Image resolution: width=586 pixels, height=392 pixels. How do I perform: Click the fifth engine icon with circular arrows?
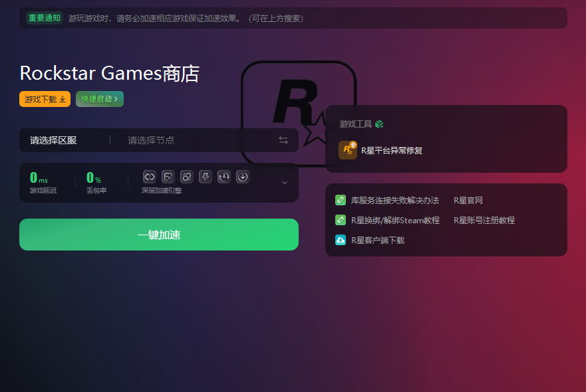[x=224, y=177]
